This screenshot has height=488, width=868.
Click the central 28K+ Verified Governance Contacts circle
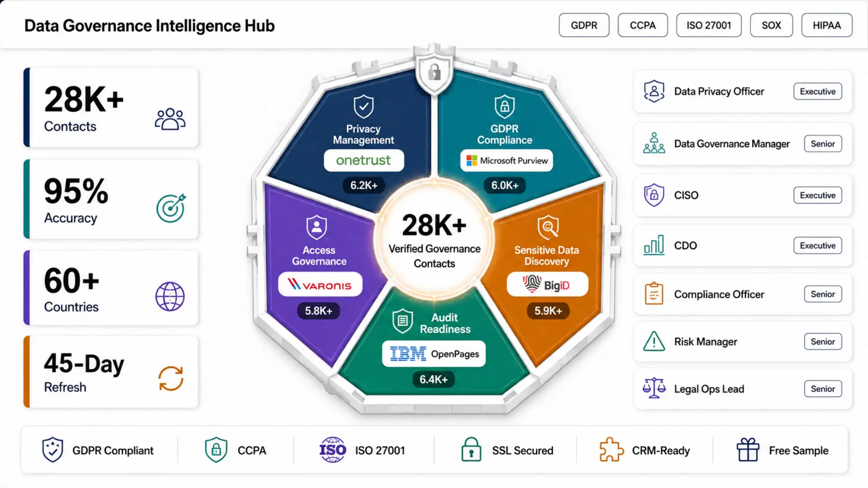pos(434,239)
